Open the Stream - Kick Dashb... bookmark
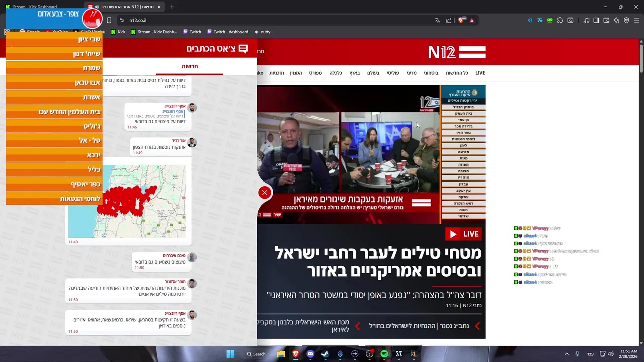The height and width of the screenshot is (362, 644). pos(154,32)
